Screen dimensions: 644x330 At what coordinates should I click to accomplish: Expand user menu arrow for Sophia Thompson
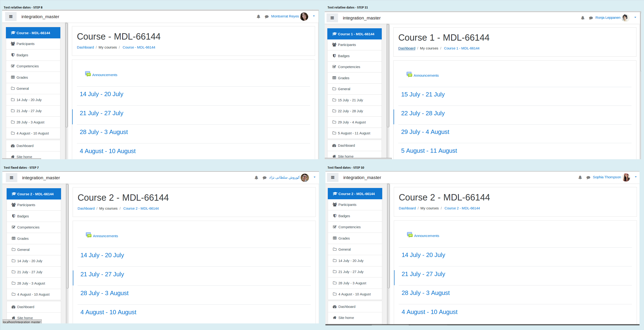click(636, 177)
